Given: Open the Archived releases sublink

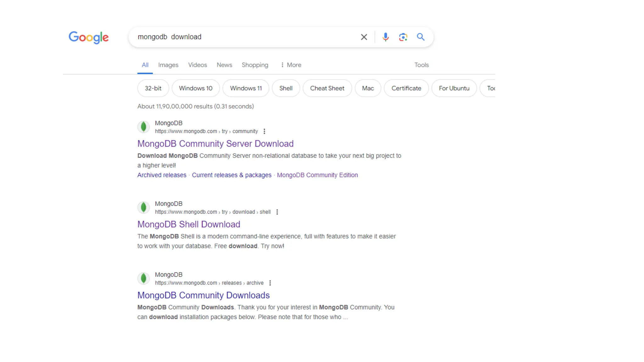Looking at the screenshot, I should tap(162, 175).
